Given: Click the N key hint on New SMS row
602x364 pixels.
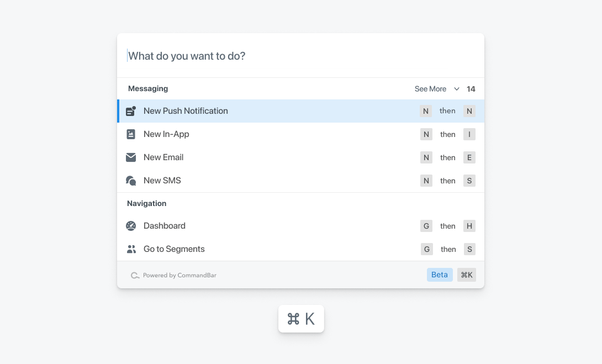Looking at the screenshot, I should (x=426, y=181).
